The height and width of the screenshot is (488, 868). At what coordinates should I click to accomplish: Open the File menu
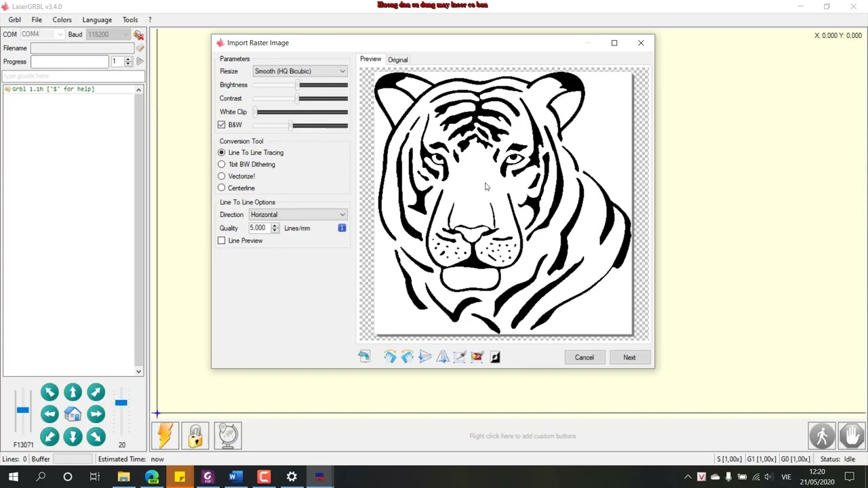(x=37, y=20)
